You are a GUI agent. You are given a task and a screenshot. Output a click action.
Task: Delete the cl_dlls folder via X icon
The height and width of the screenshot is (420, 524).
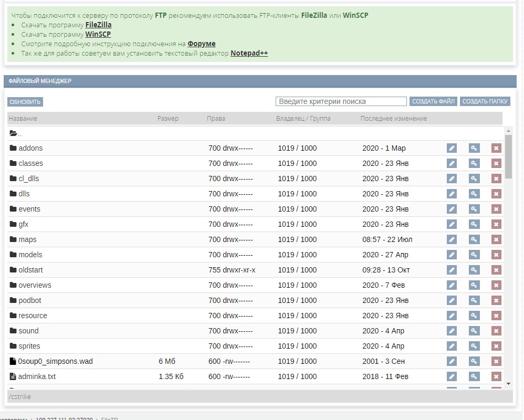(x=496, y=179)
